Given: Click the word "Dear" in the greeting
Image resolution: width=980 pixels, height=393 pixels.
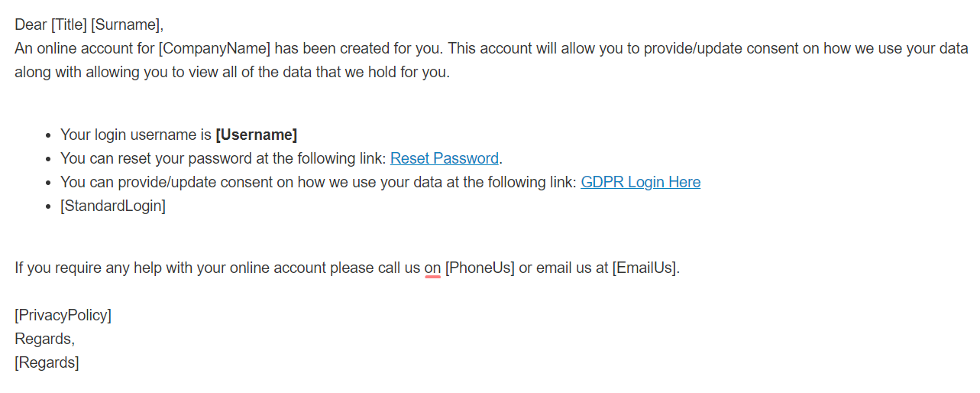Looking at the screenshot, I should 31,24.
